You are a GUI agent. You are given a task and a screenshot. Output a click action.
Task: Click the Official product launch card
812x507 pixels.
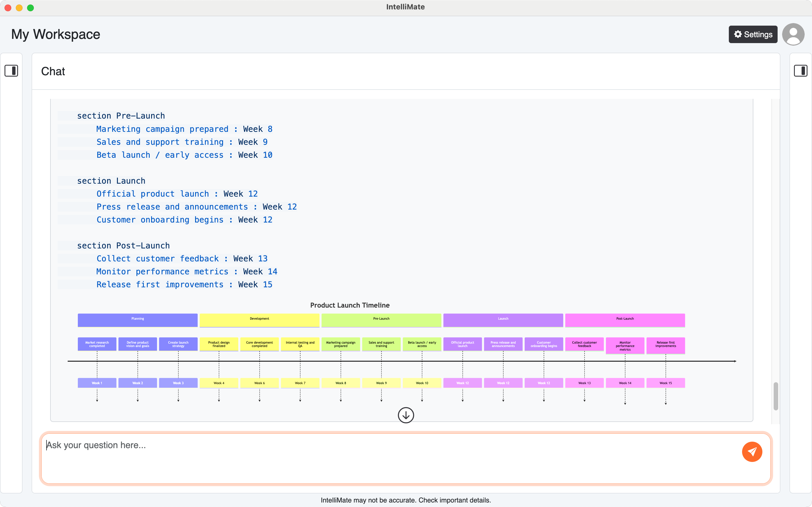[x=462, y=344]
